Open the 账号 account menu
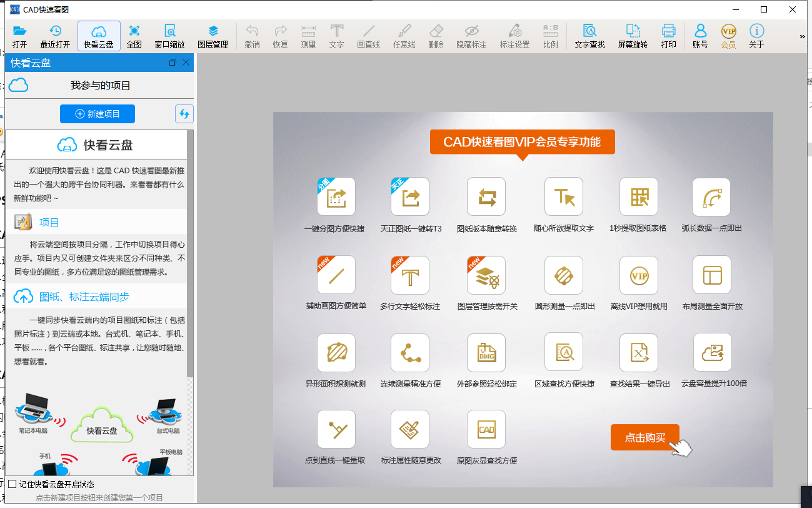The width and height of the screenshot is (812, 508). click(x=700, y=36)
